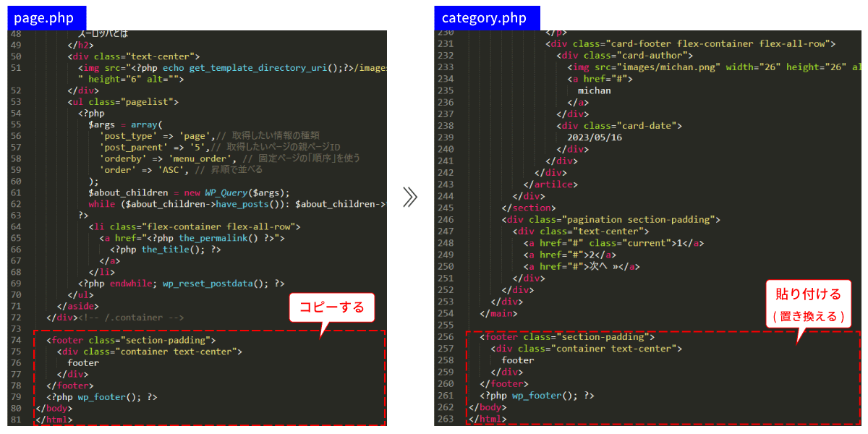Click the '// 取得したい情報の種類' comment
Screen dimensions: 868x434
pos(268,135)
